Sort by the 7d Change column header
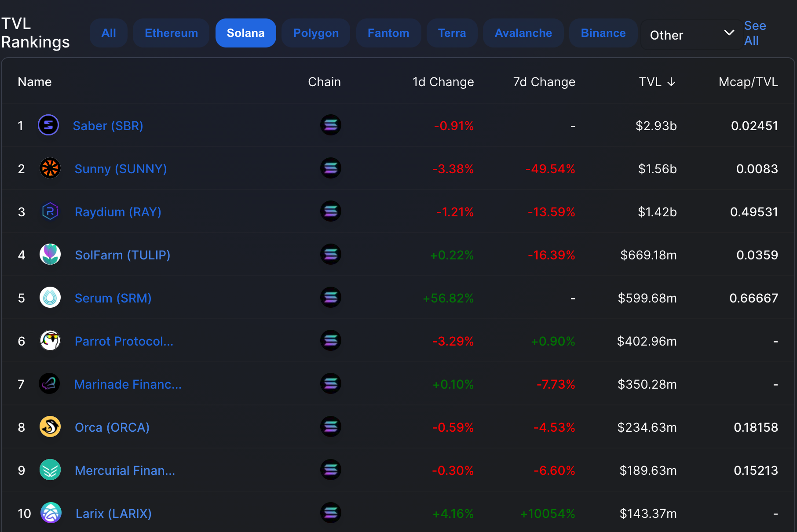 tap(544, 82)
